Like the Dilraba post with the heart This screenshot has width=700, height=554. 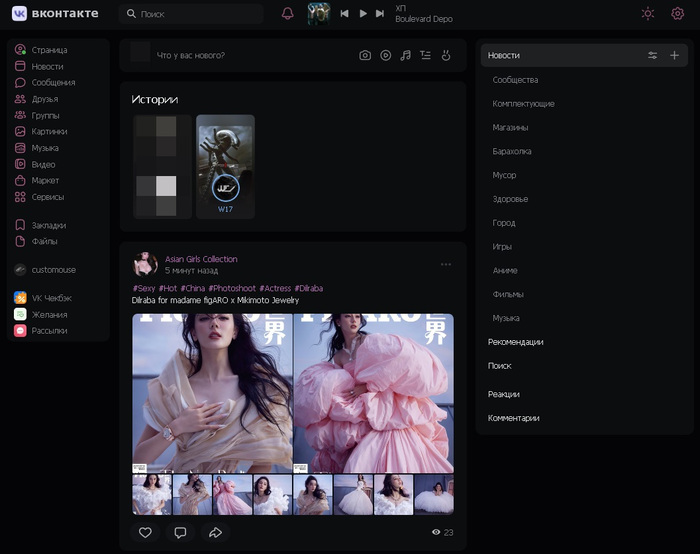click(145, 533)
